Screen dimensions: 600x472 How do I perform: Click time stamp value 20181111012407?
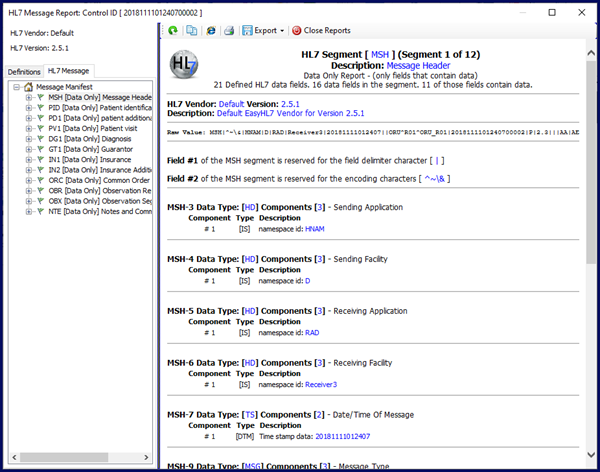click(342, 436)
